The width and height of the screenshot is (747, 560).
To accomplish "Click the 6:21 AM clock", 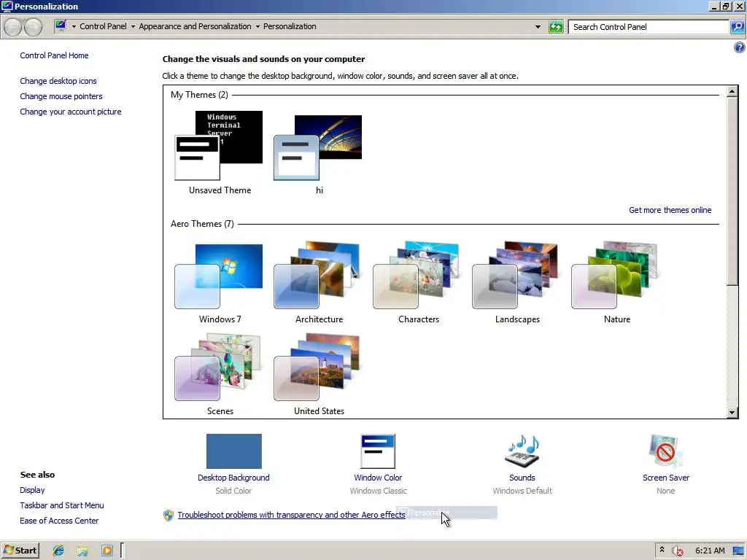I will [x=710, y=551].
